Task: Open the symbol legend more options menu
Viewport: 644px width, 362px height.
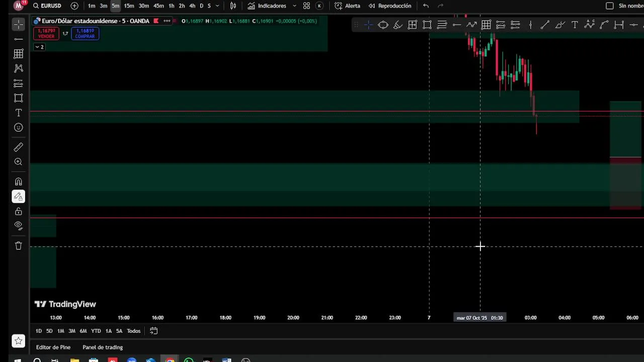Action: coord(167,21)
